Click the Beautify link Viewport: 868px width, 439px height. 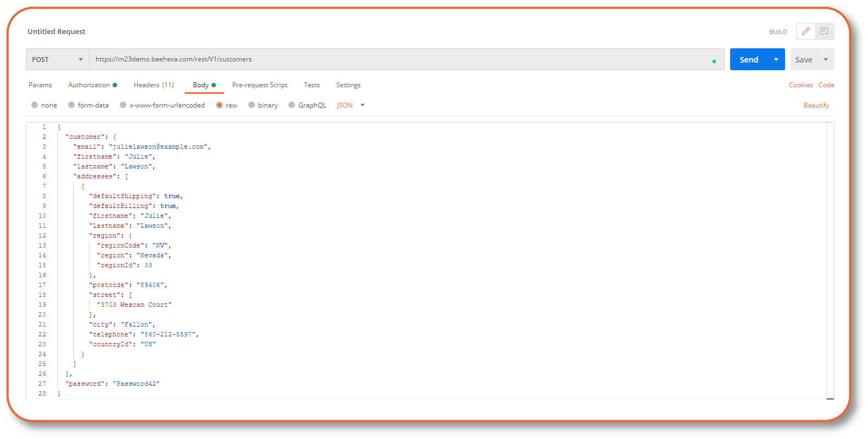click(816, 105)
